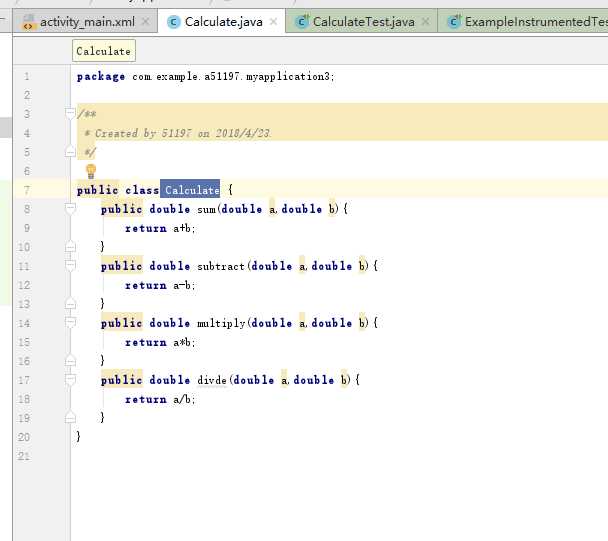Viewport: 608px width, 541px height.
Task: Open the CalculateTest.java tab
Action: [x=363, y=22]
